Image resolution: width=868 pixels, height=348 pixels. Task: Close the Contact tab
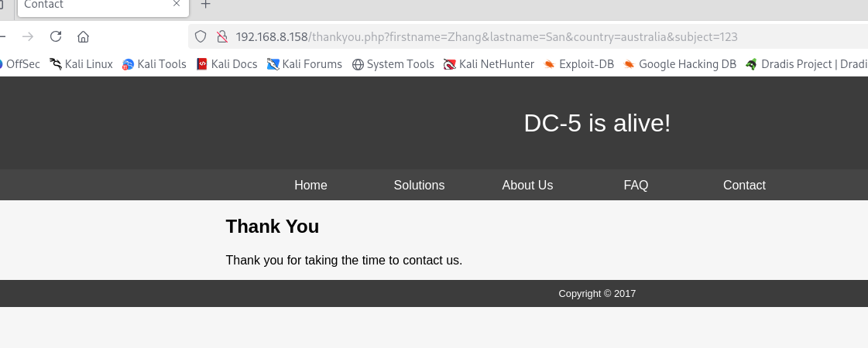[177, 5]
